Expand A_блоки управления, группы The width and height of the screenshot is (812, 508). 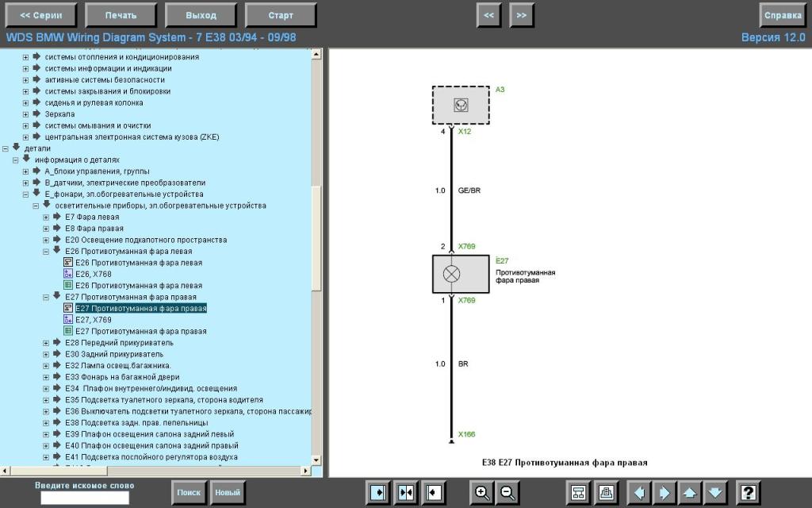point(25,171)
